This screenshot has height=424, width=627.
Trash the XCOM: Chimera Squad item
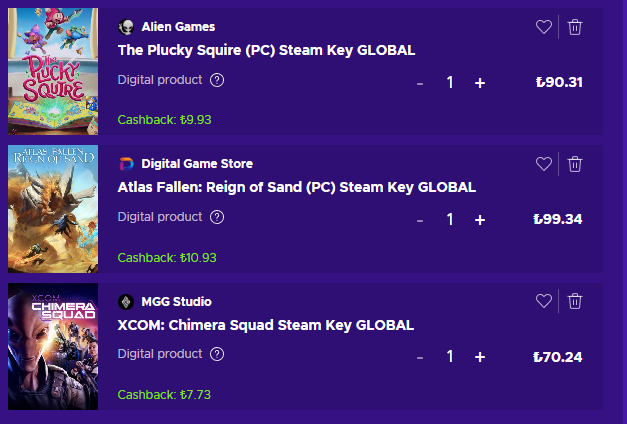(x=575, y=301)
